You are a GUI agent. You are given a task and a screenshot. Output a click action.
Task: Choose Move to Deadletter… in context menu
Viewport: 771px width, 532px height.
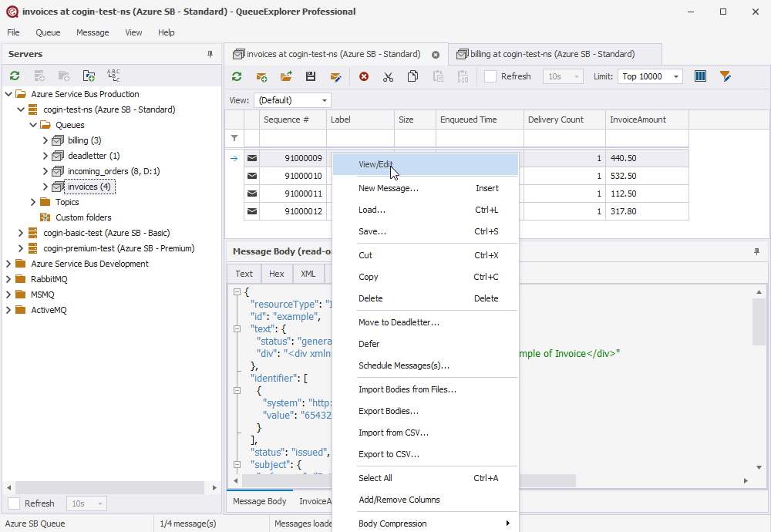(426, 322)
